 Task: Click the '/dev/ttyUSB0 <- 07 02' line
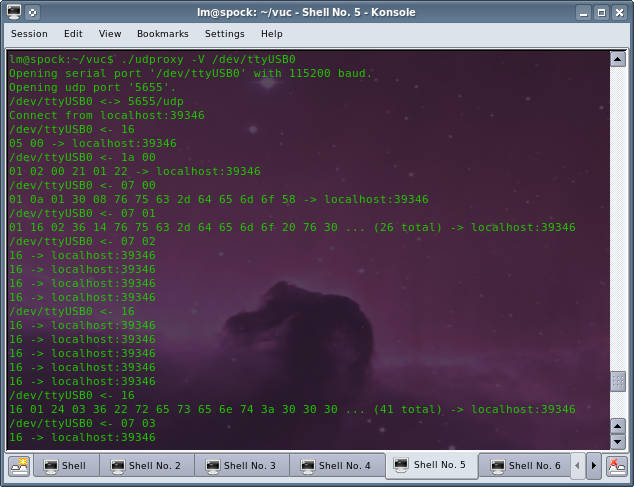pos(82,241)
